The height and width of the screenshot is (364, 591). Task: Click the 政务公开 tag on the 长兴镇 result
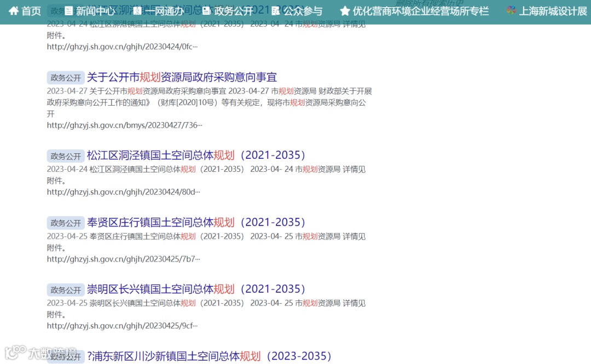pyautogui.click(x=66, y=290)
